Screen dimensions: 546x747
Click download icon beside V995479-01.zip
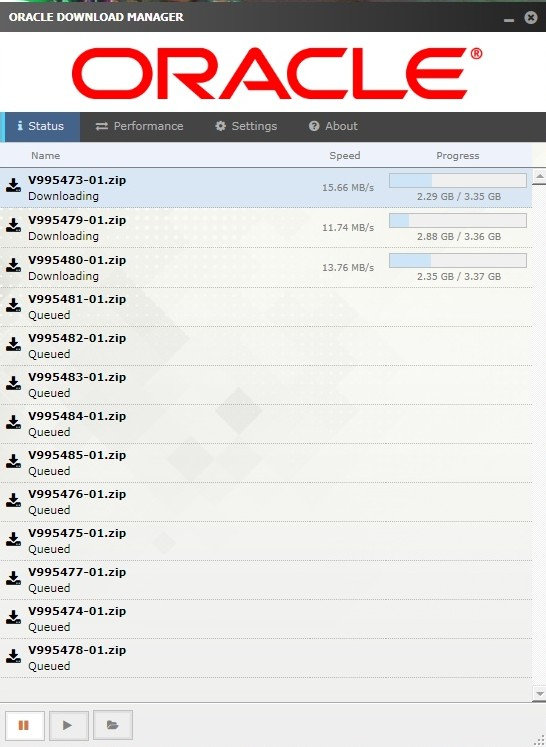tap(13, 225)
